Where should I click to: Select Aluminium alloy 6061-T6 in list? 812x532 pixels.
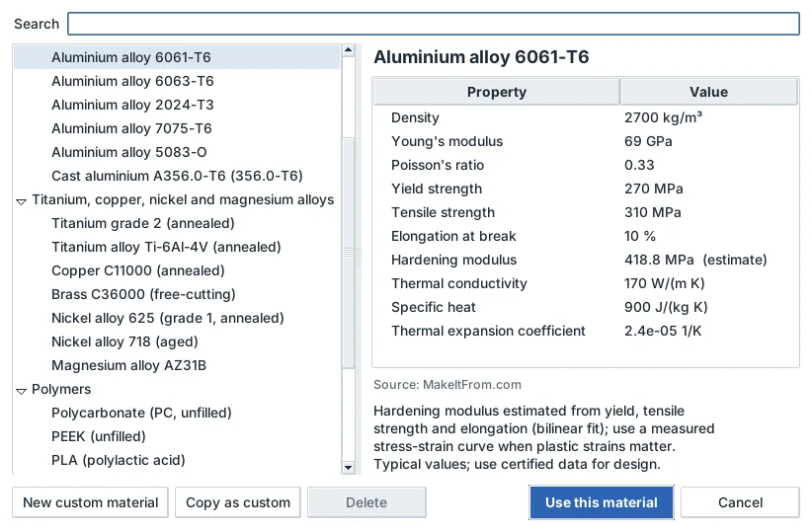177,57
